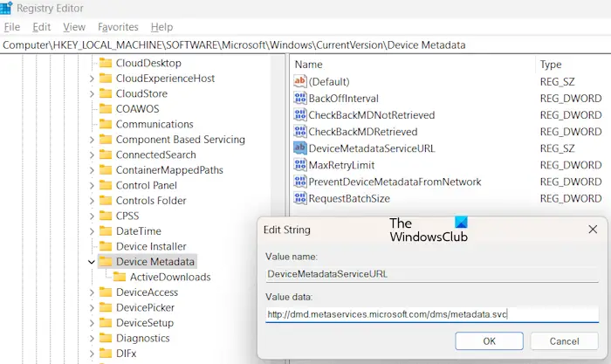Expand the ContainerMappedPaths key
This screenshot has width=611, height=364.
pyautogui.click(x=92, y=170)
